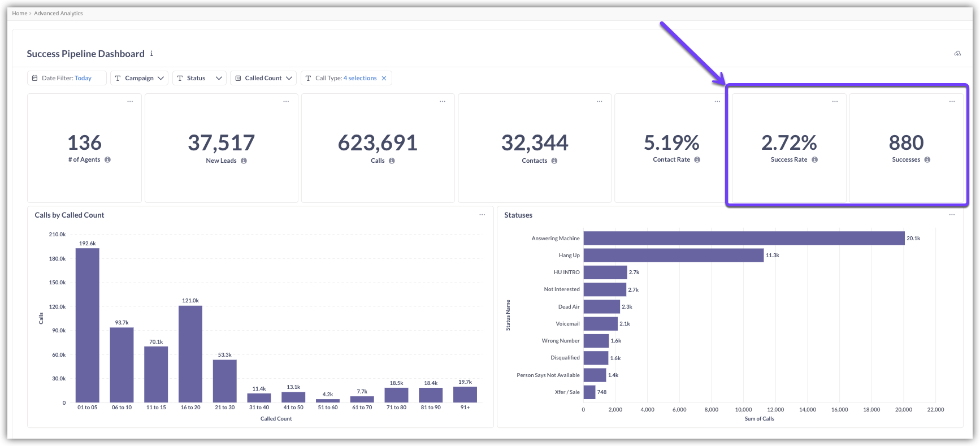
Task: Click the info icon beside Success Rate
Action: click(814, 160)
